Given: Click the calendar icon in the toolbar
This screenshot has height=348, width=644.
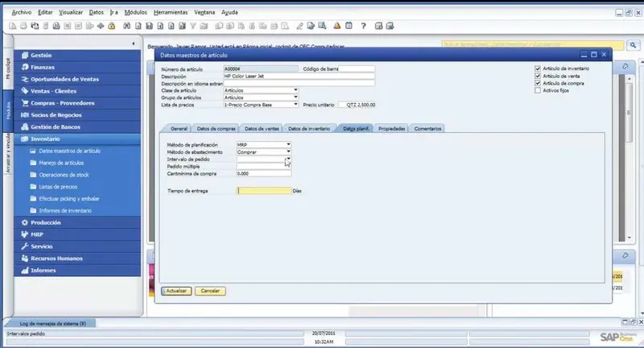Looking at the screenshot, I should [x=348, y=26].
